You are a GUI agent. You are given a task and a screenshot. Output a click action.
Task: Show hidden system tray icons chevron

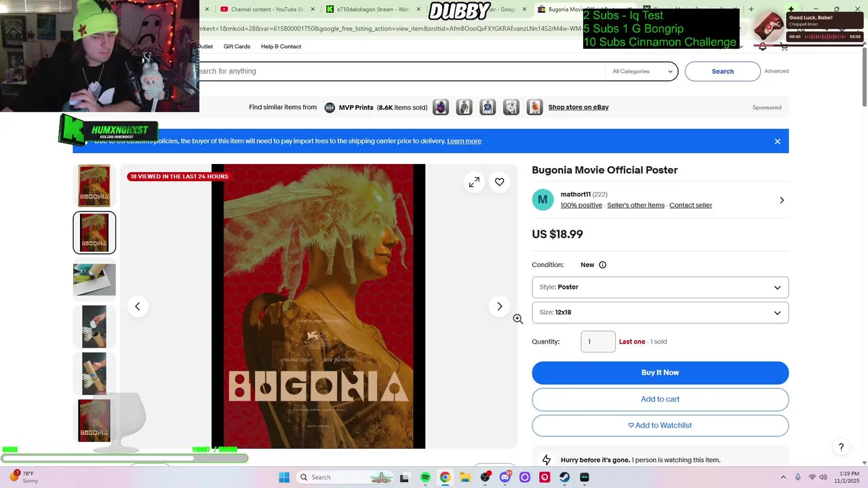[783, 477]
